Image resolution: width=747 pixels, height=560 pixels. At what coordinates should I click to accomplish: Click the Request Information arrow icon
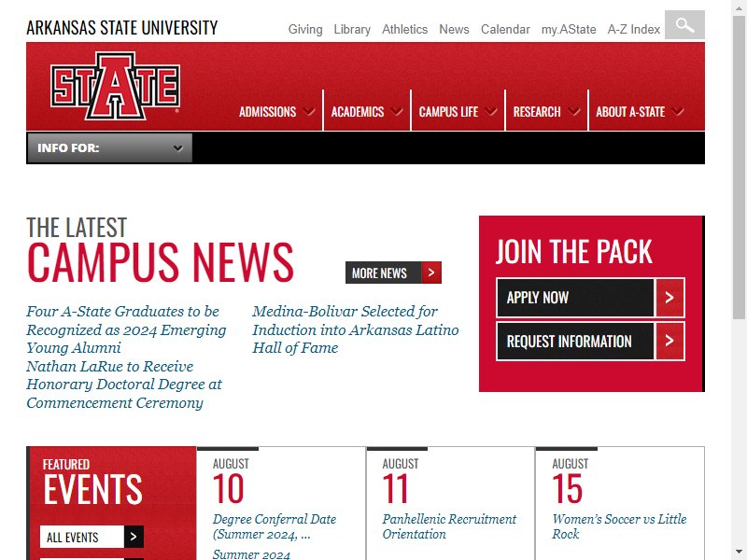point(669,341)
